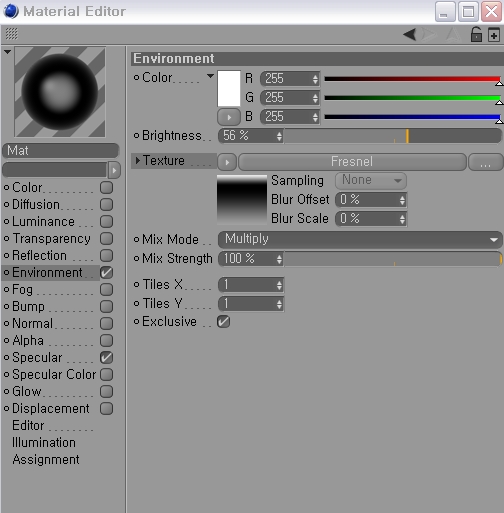Enable the Displacement channel checkbox
The width and height of the screenshot is (504, 513).
(107, 409)
